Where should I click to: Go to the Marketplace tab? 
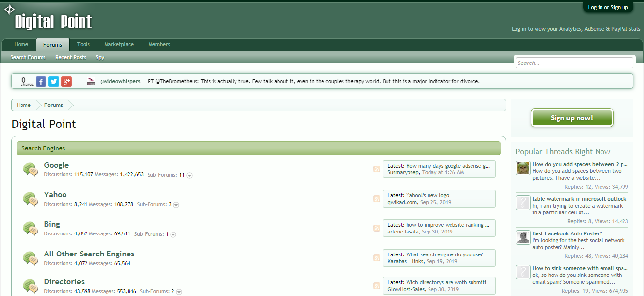pos(119,44)
